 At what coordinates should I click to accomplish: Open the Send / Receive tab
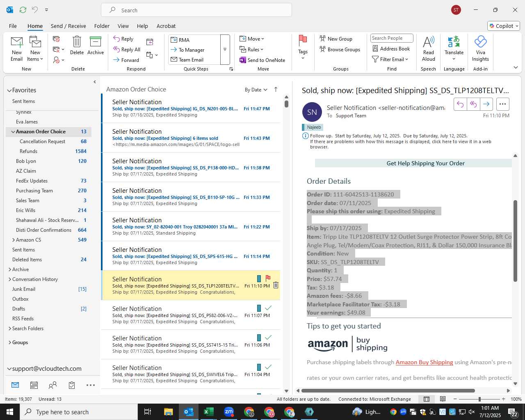[x=68, y=26]
